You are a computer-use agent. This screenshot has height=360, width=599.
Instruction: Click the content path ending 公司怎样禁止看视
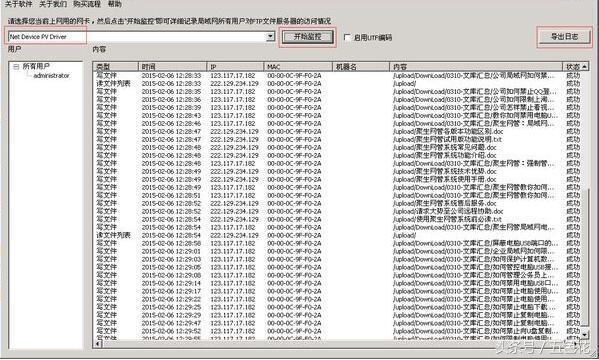[x=475, y=108]
